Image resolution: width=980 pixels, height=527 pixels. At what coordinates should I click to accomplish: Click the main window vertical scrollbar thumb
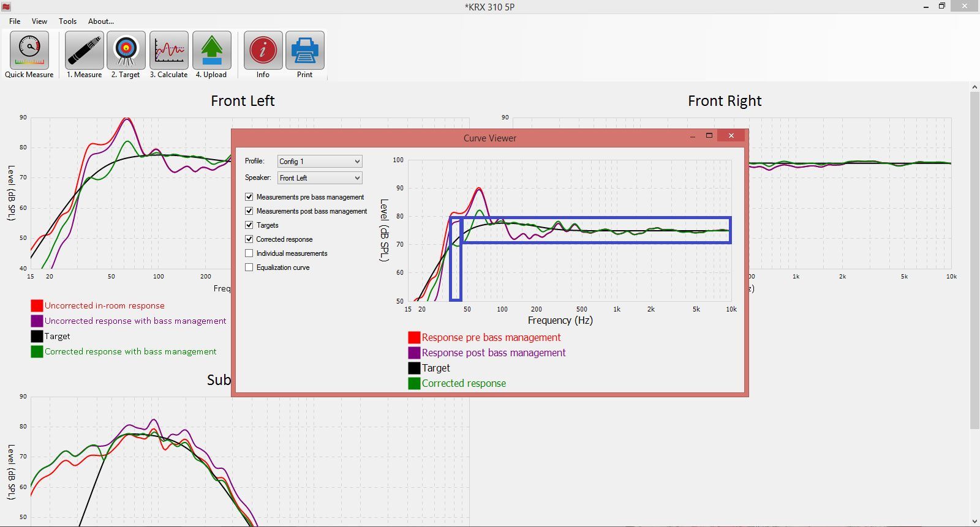coord(974,260)
